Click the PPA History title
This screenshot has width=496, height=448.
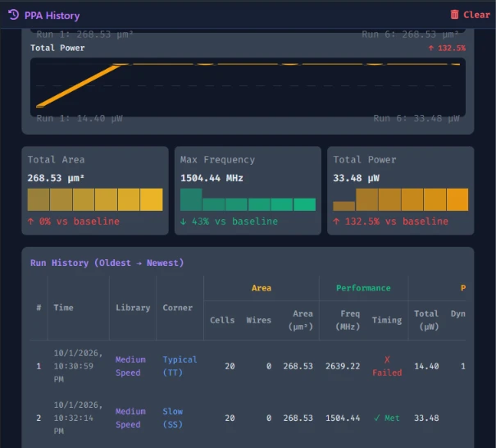click(x=52, y=16)
